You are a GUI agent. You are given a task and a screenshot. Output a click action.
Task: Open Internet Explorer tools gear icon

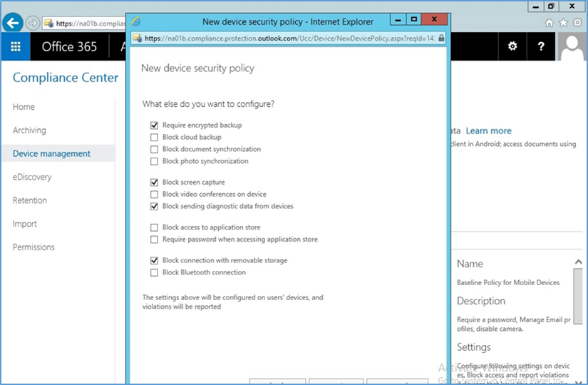coord(577,24)
